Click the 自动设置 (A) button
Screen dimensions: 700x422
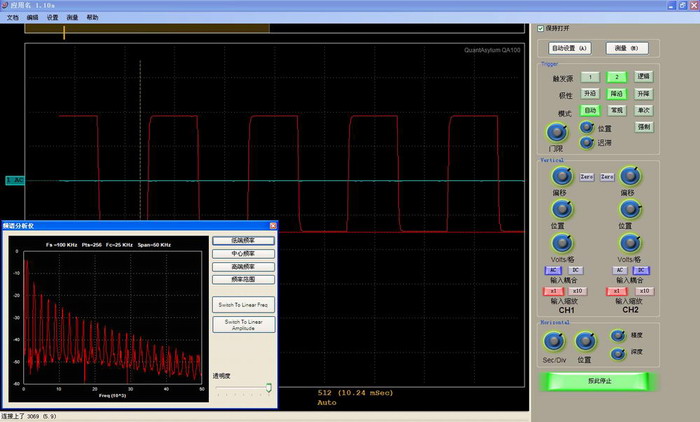pyautogui.click(x=570, y=48)
